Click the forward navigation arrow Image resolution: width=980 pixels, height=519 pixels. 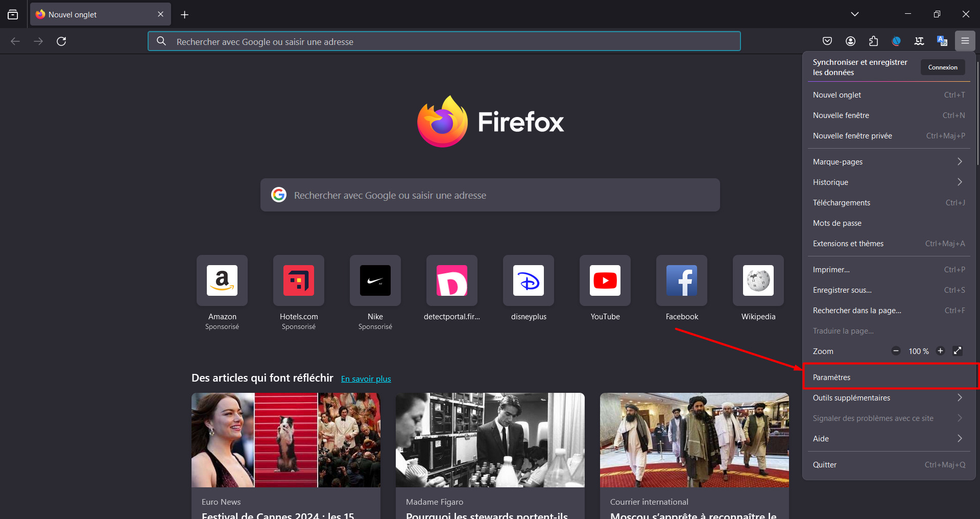coord(38,41)
